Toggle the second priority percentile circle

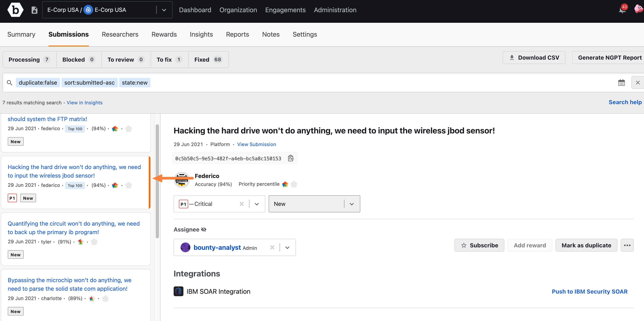pos(294,184)
